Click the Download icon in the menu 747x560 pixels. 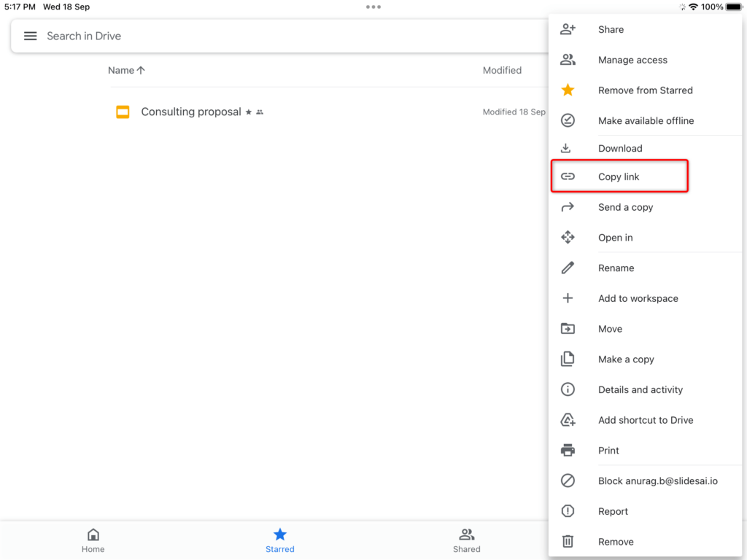(568, 148)
